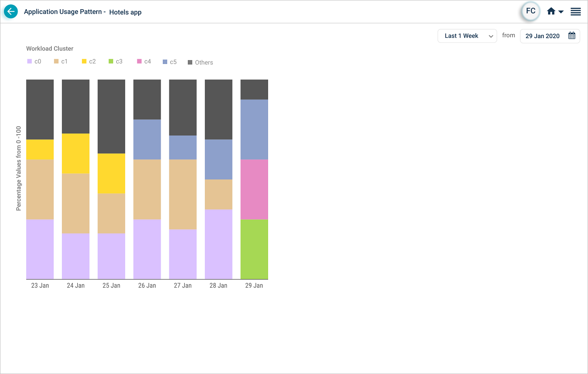Image resolution: width=588 pixels, height=374 pixels.
Task: Open the FC user avatar
Action: (x=531, y=11)
